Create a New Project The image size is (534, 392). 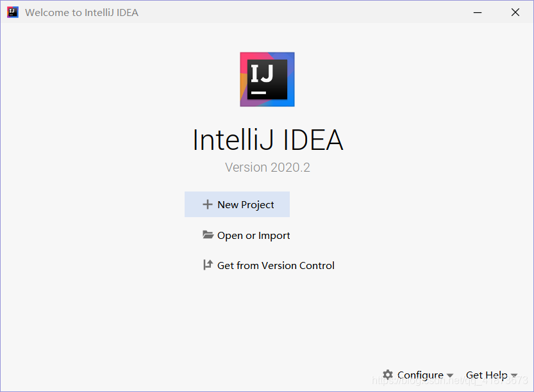click(x=246, y=204)
